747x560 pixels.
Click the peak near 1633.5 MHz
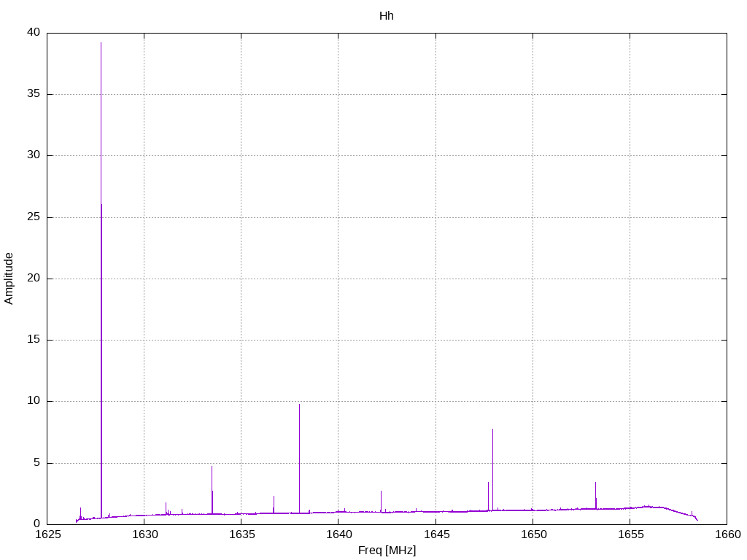tap(212, 489)
